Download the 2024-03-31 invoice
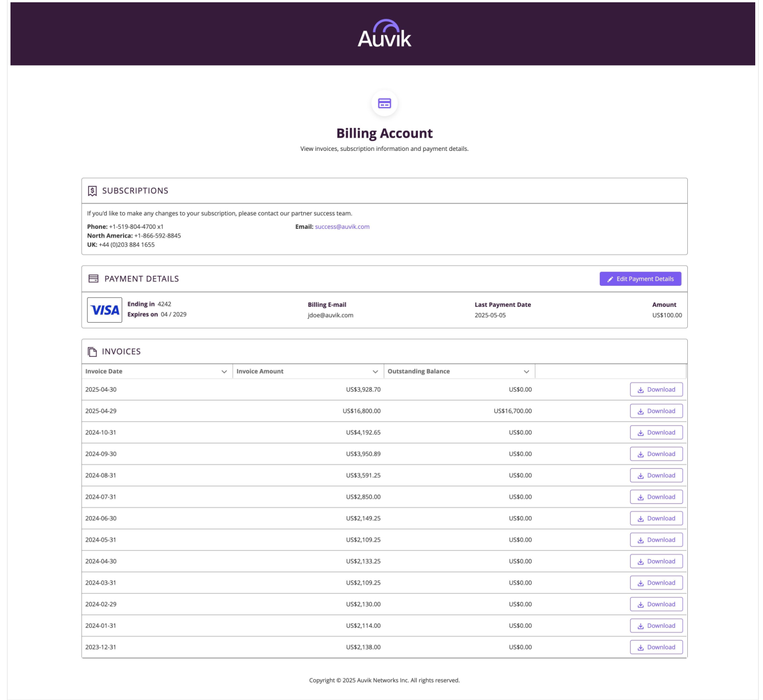Image resolution: width=763 pixels, height=700 pixels. pyautogui.click(x=656, y=582)
